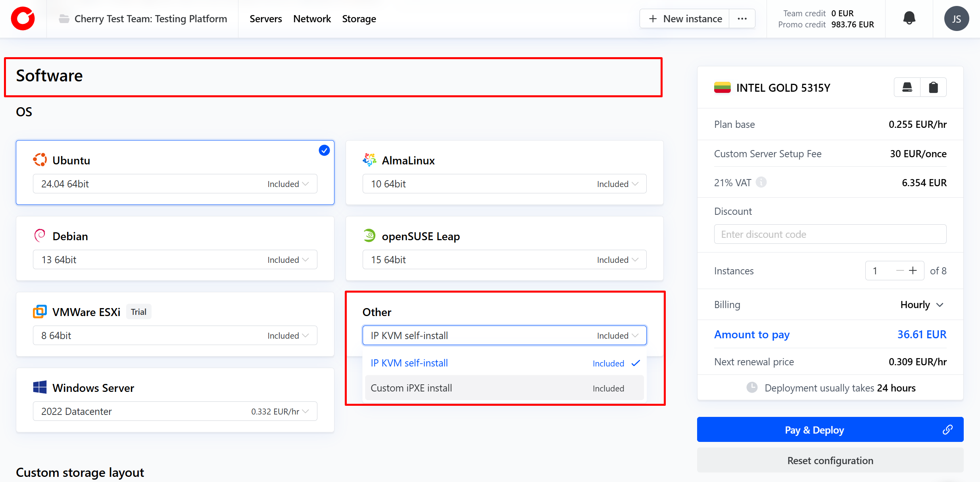Open the JS user avatar menu

956,19
